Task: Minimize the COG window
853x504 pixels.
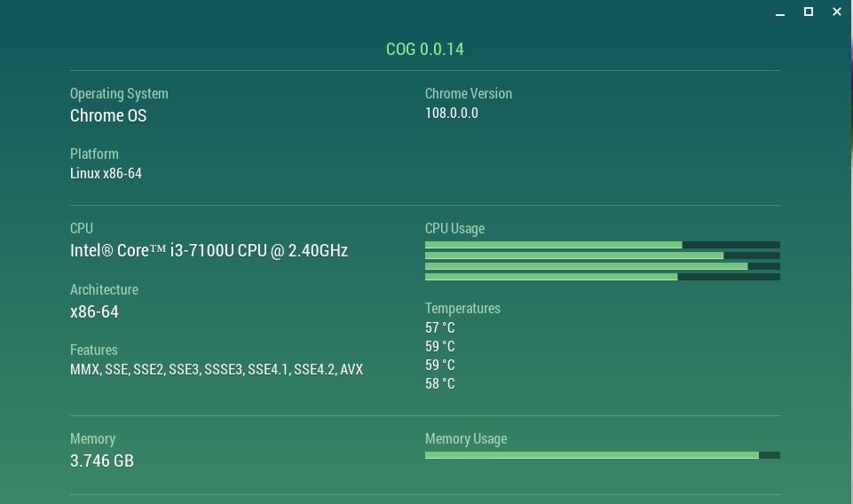Action: (780, 12)
